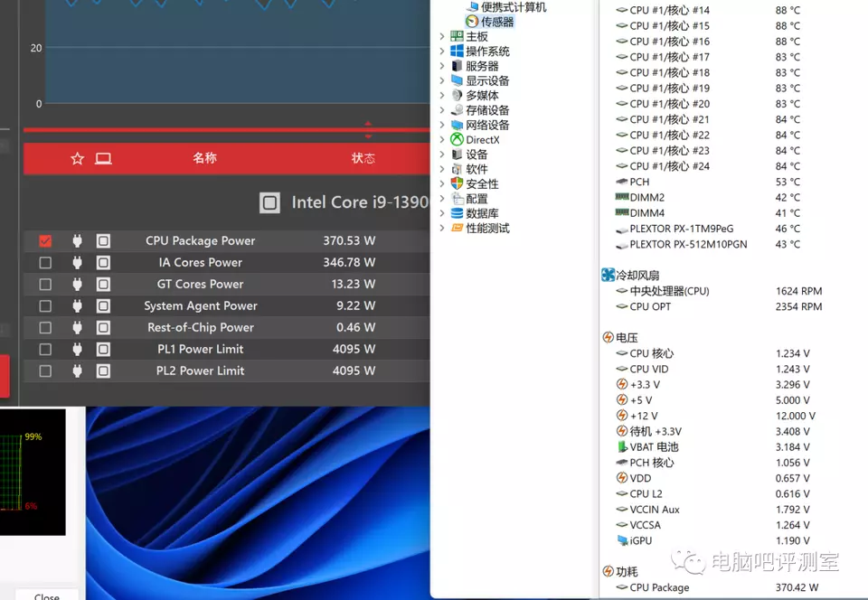Select the VCCIN Aux voltage row
This screenshot has width=868, height=600.
tap(713, 510)
